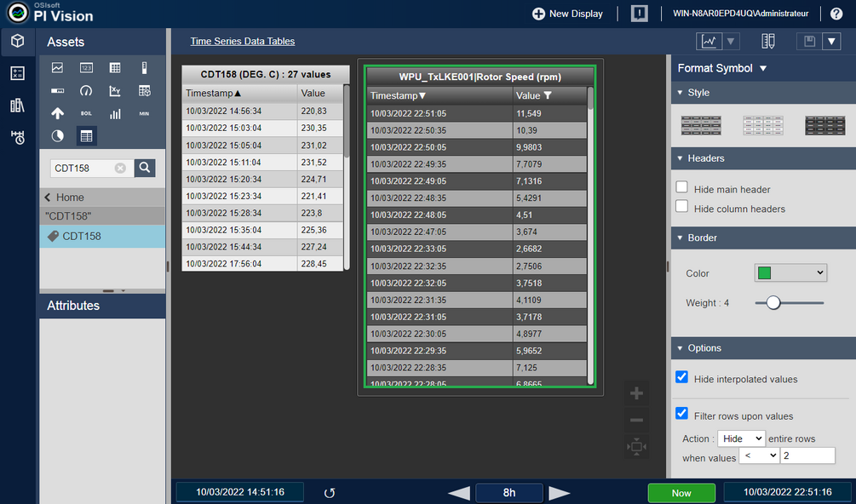Select the Radial Gauge symbol icon

pyautogui.click(x=86, y=90)
